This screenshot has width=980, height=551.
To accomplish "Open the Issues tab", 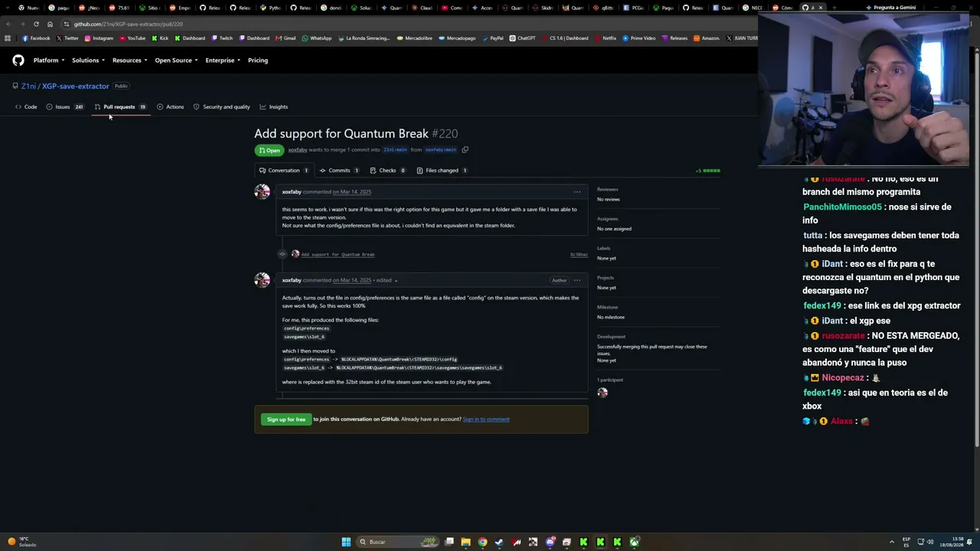I will pos(65,107).
